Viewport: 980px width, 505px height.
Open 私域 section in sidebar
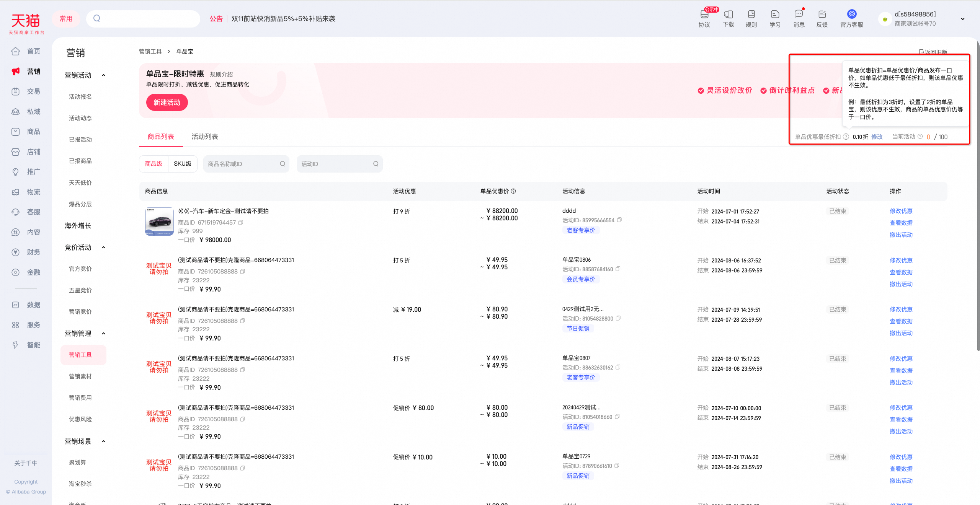26,112
